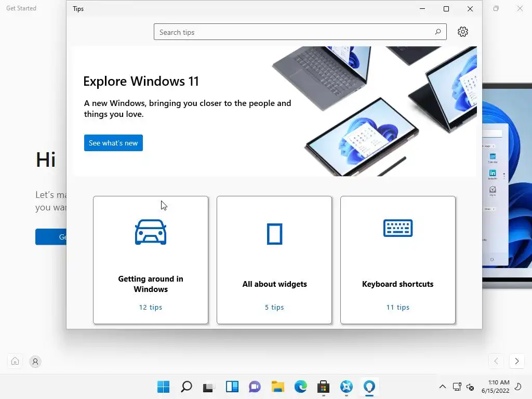532x399 pixels.
Task: Open All about widgets card
Action: pyautogui.click(x=274, y=260)
